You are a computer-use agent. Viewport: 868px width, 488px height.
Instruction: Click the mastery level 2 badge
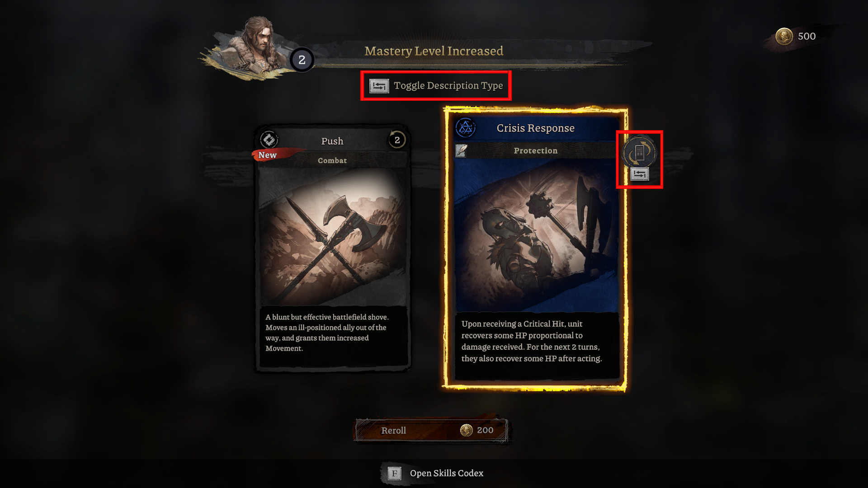click(x=302, y=60)
